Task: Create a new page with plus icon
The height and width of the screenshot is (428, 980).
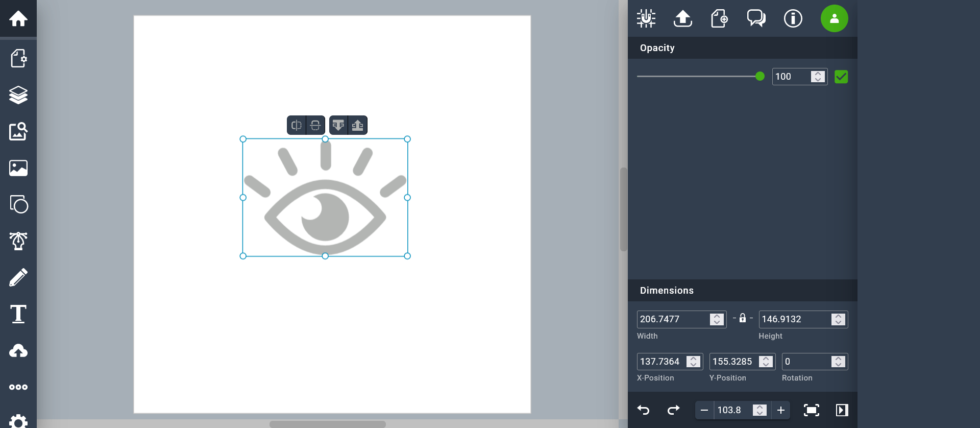Action: pos(720,18)
